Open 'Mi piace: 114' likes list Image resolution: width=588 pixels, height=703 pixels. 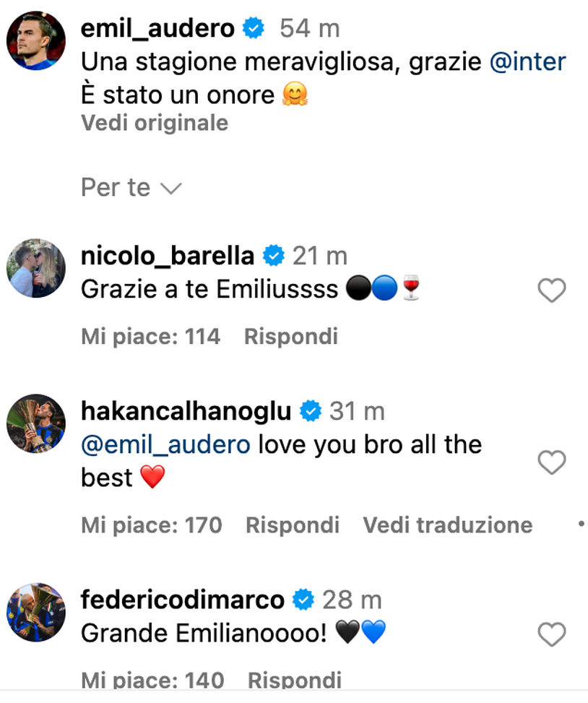(150, 336)
